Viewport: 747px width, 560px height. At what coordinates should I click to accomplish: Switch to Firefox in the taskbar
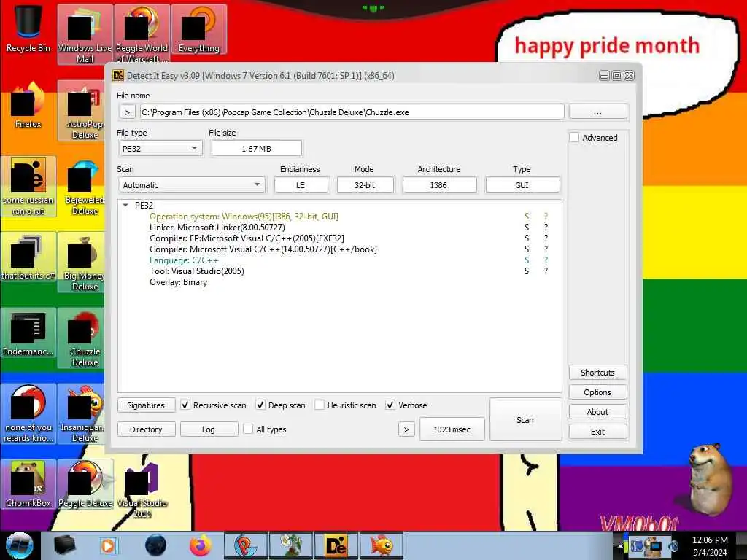coord(201,545)
